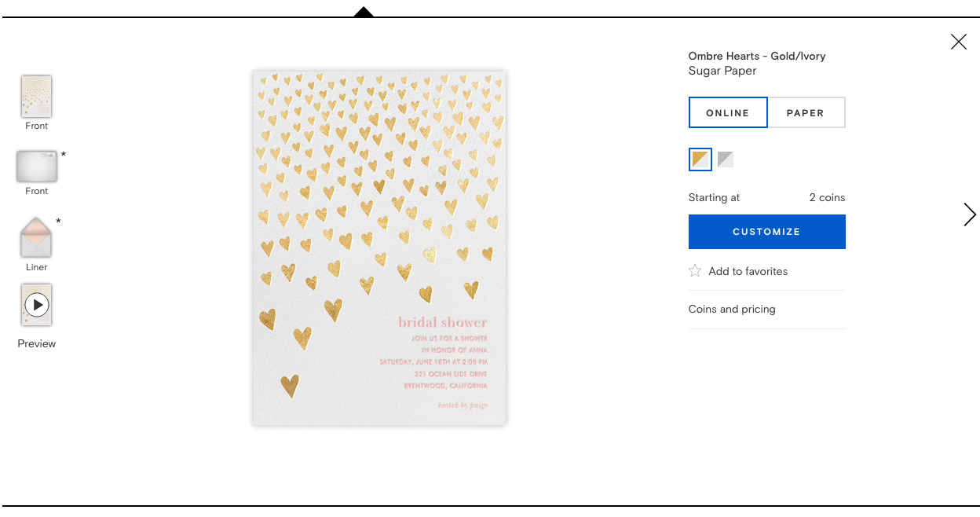Click the Preview label in the sidebar

click(x=37, y=343)
